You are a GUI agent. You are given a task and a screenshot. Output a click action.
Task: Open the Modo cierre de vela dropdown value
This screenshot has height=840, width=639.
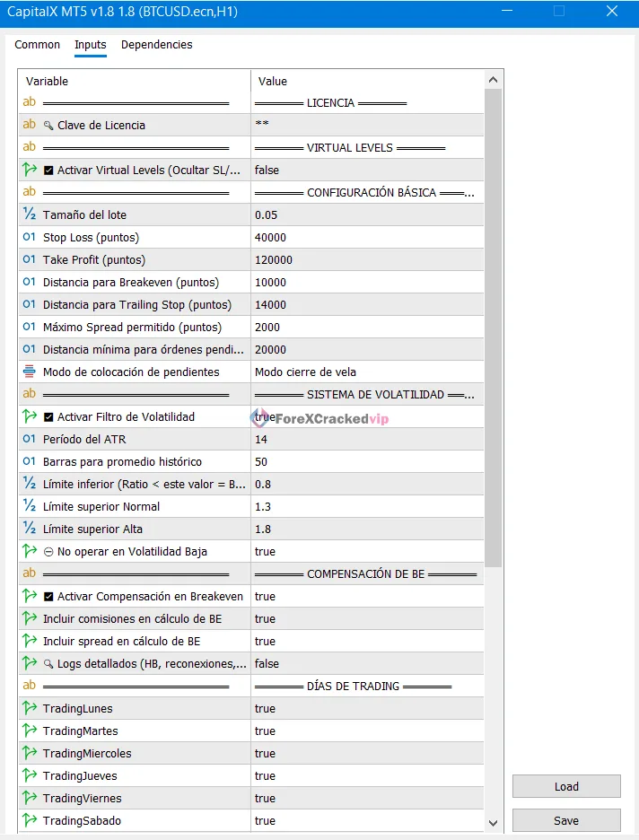[x=367, y=372]
